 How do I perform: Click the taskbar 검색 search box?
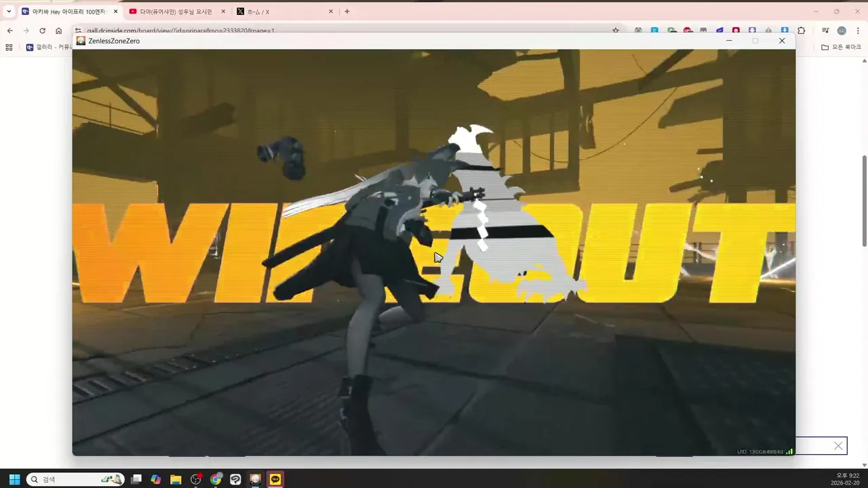75,479
